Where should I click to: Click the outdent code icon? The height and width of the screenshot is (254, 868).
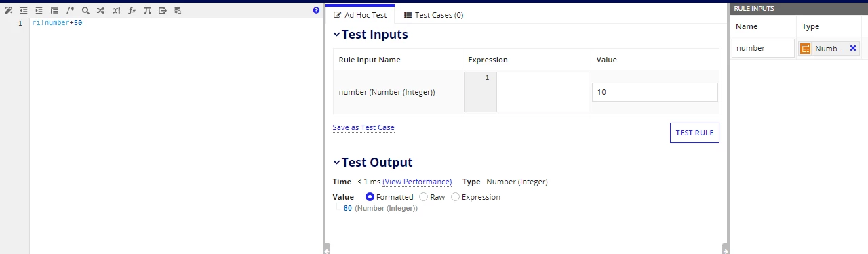24,11
